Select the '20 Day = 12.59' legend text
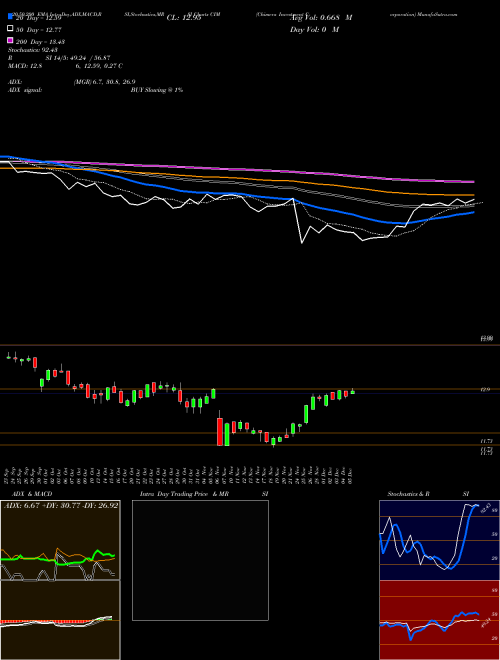The width and height of the screenshot is (500, 660). pyautogui.click(x=40, y=18)
